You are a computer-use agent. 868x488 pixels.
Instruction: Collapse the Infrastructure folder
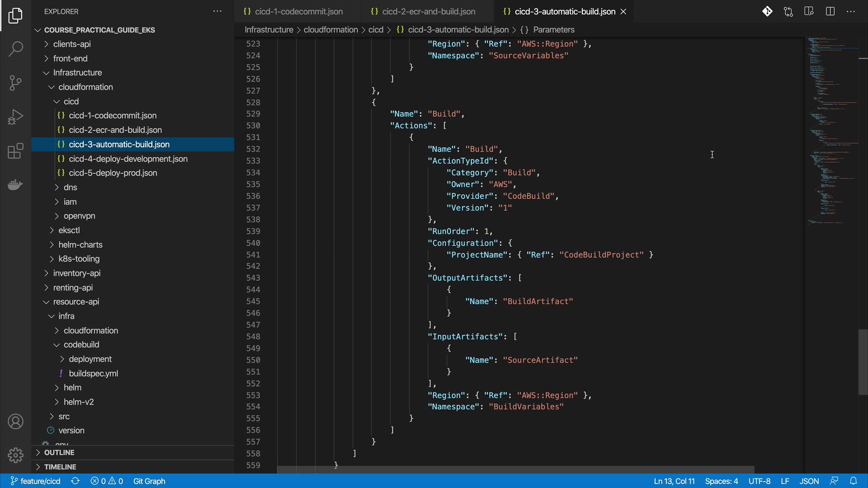coord(77,72)
